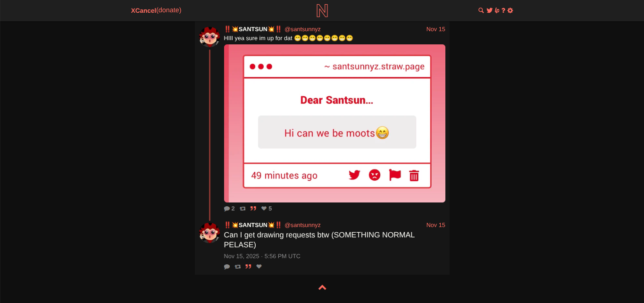Open the XCancel home link
Image resolution: width=644 pixels, height=303 pixels.
click(x=143, y=10)
